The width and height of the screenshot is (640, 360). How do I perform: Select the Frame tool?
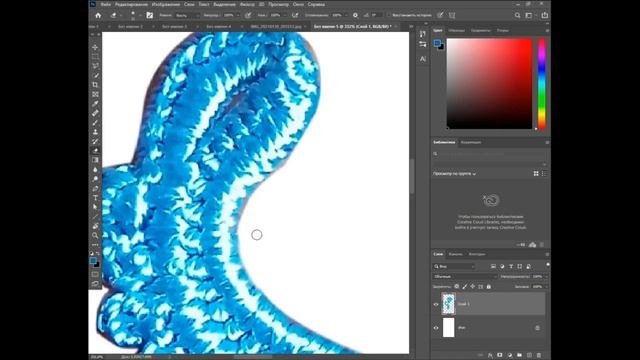[95, 94]
